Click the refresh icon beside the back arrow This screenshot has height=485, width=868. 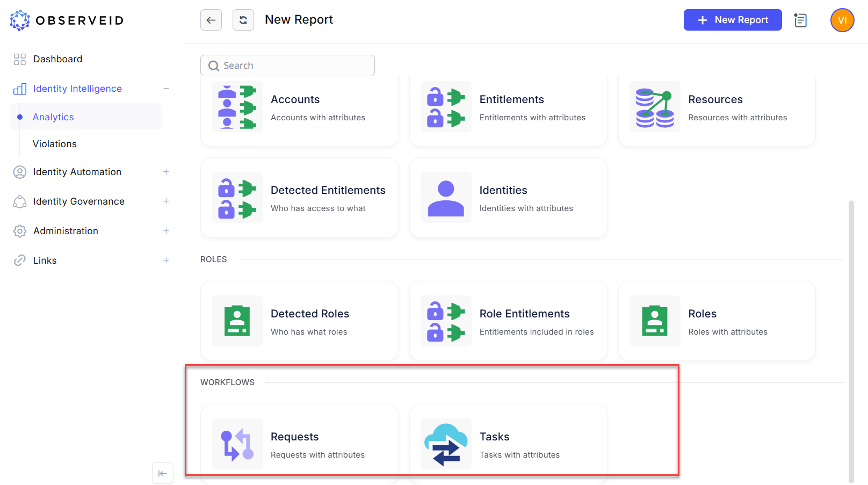(243, 19)
